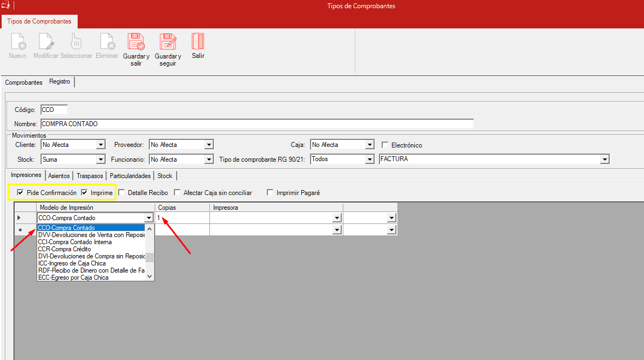Select RDF-Recibo de Dinero con Detalle option
Image resolution: width=644 pixels, height=360 pixels.
(91, 270)
